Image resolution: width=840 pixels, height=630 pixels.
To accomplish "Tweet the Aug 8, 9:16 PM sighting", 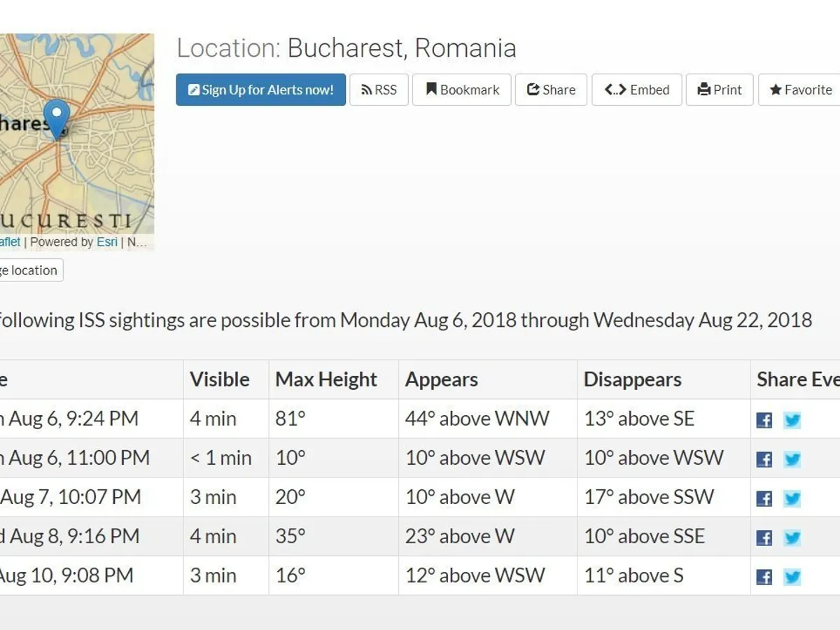I will click(x=792, y=538).
